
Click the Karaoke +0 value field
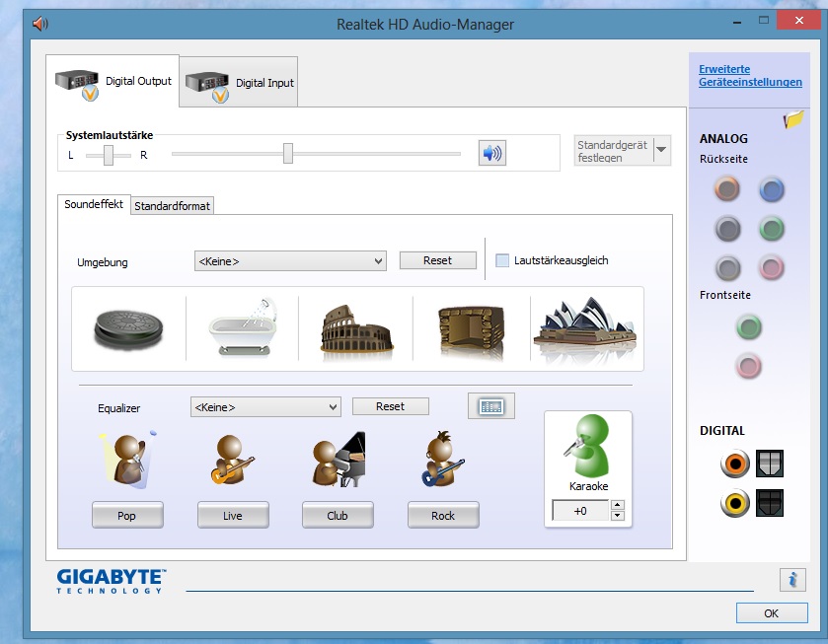[x=580, y=511]
